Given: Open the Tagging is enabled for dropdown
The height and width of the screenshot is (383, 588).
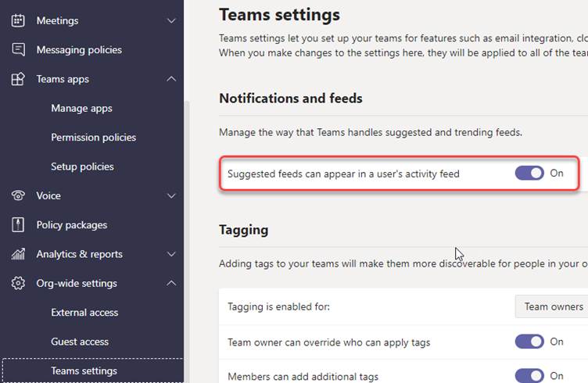Looking at the screenshot, I should click(551, 306).
